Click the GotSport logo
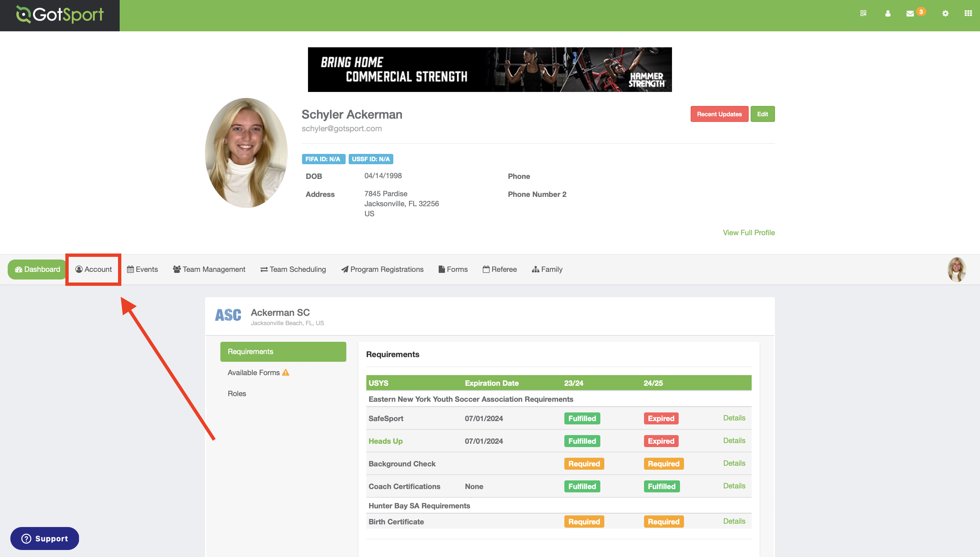The image size is (980, 557). coord(60,15)
